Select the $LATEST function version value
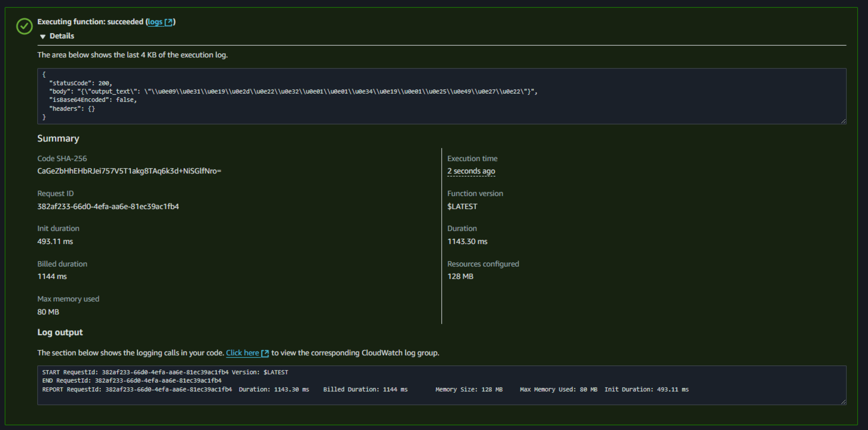868x430 pixels. click(462, 207)
